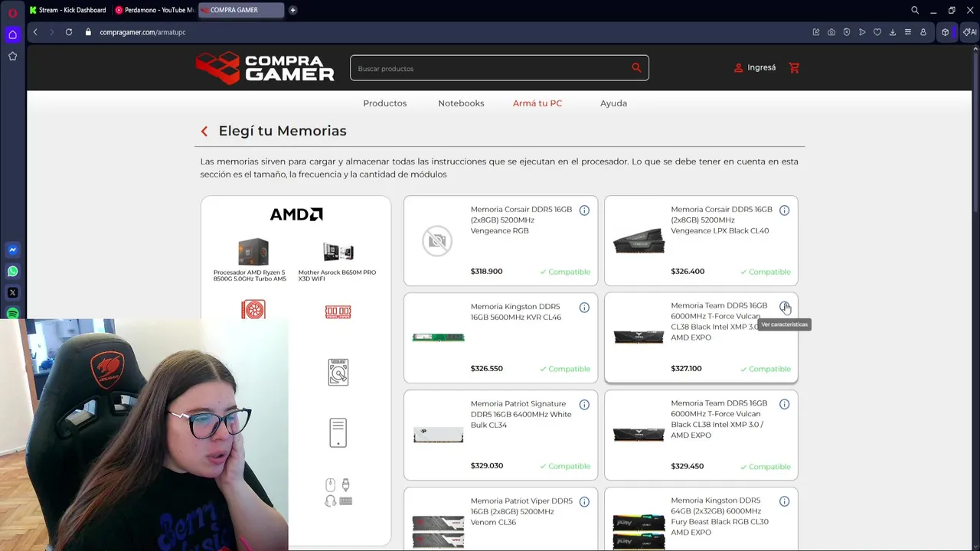This screenshot has width=980, height=551.
Task: View info for Kingston 5600MHz KVR CL46
Action: [x=584, y=308]
